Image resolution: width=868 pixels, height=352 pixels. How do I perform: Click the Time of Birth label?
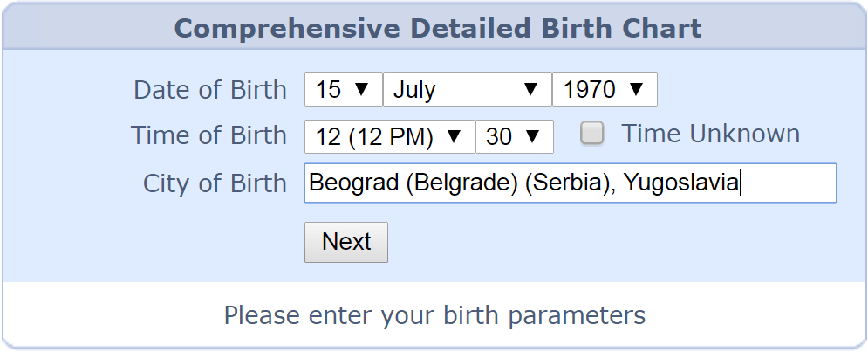pos(208,135)
